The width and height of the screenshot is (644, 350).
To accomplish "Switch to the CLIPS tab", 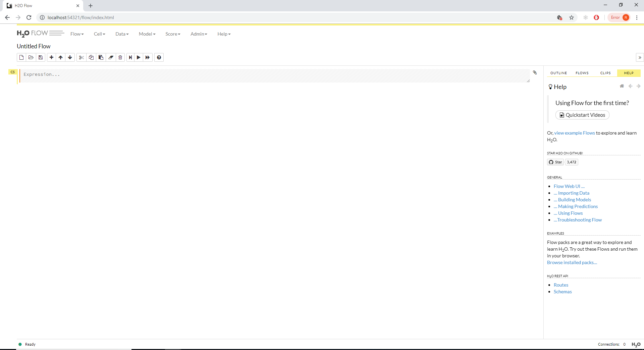I will [x=605, y=73].
